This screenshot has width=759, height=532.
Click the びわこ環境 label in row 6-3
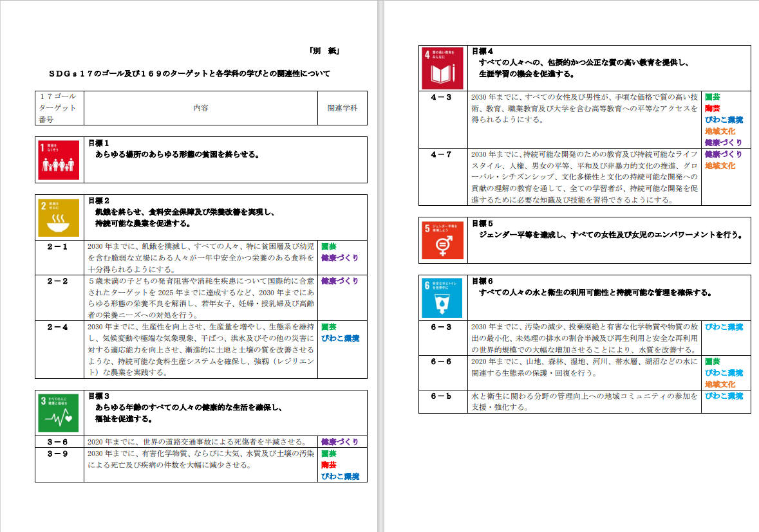coord(724,327)
